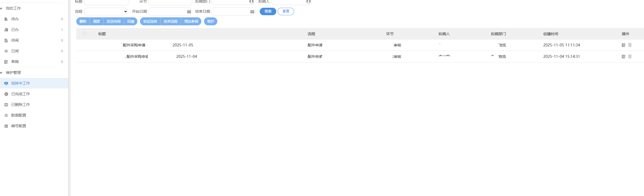
Task: Focus the 结束日期 input field
Action: (233, 11)
